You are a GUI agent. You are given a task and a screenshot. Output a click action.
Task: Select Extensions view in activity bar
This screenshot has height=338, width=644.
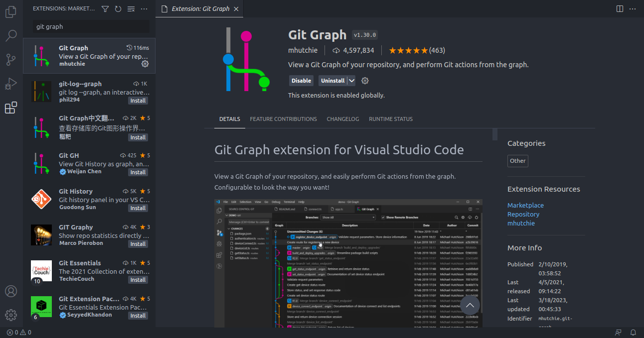click(x=11, y=108)
